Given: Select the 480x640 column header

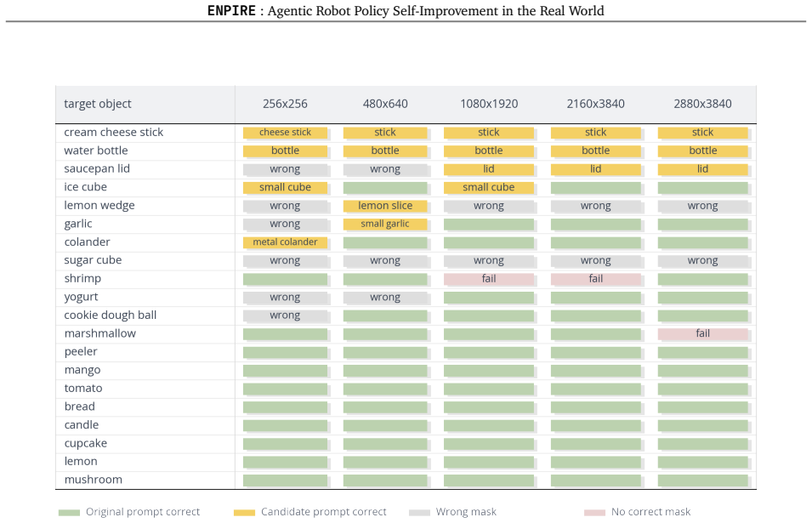Looking at the screenshot, I should click(385, 104).
